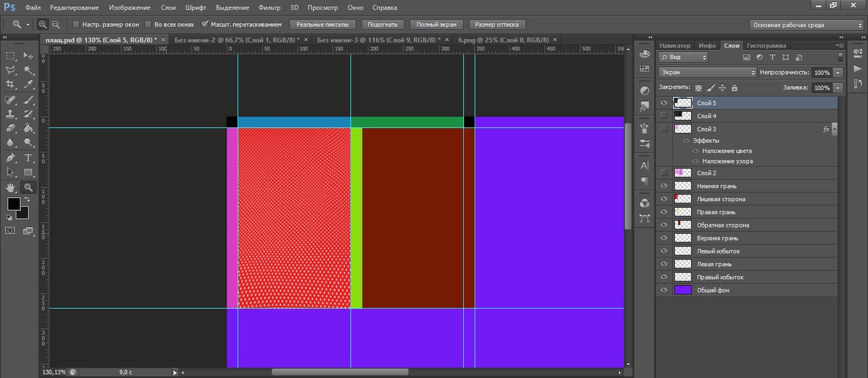Screen dimensions: 868x378
Task: Select the Polygonal Lasso tool
Action: pyautogui.click(x=10, y=70)
